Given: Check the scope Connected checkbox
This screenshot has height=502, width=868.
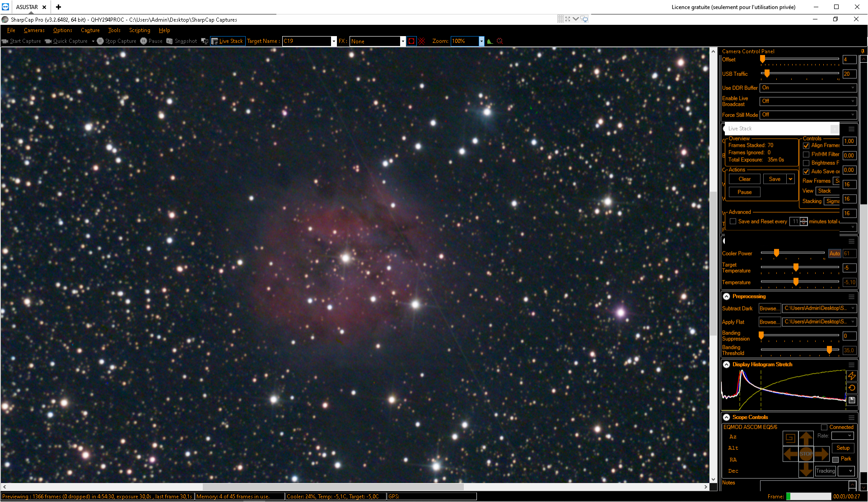Looking at the screenshot, I should click(824, 427).
